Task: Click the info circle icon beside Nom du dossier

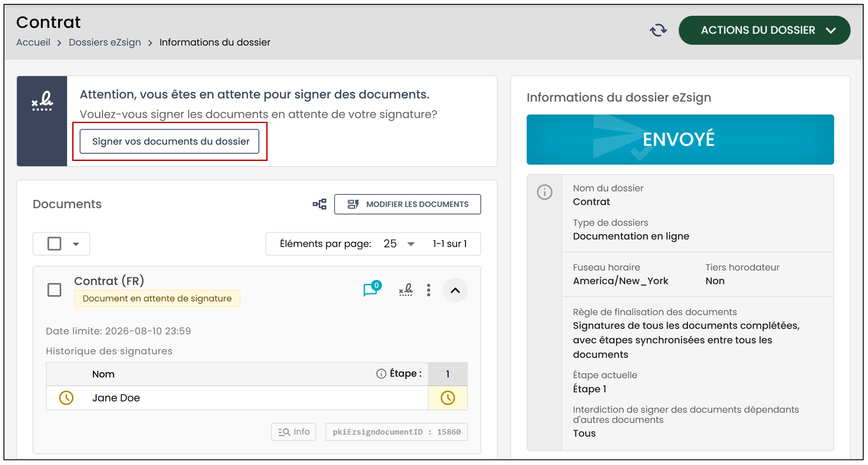Action: pyautogui.click(x=545, y=192)
